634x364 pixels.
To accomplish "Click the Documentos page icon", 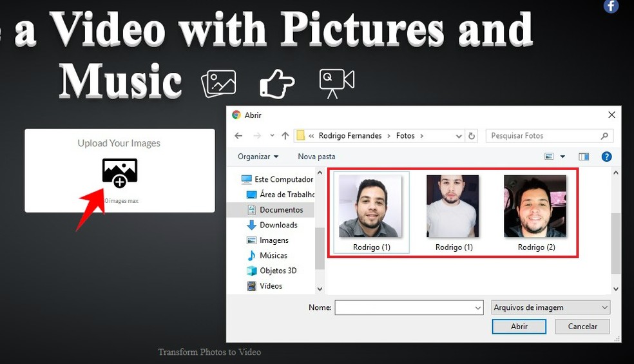I will (x=251, y=209).
